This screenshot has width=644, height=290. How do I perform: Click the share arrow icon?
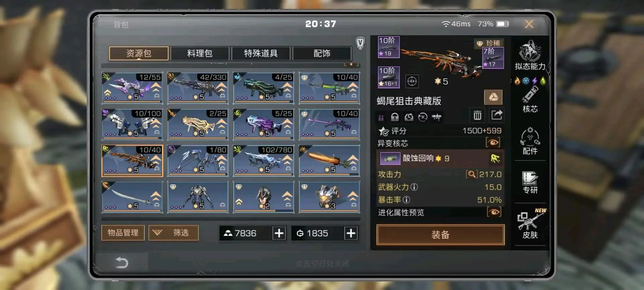tap(496, 115)
